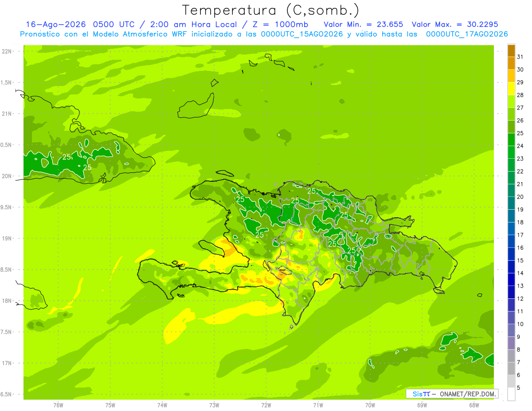Click the colorbar label "31"

(x=520, y=57)
